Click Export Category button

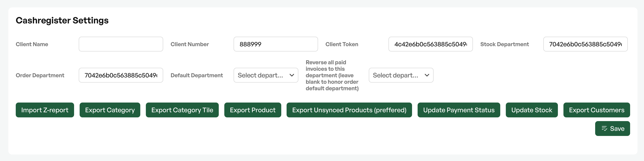(110, 110)
